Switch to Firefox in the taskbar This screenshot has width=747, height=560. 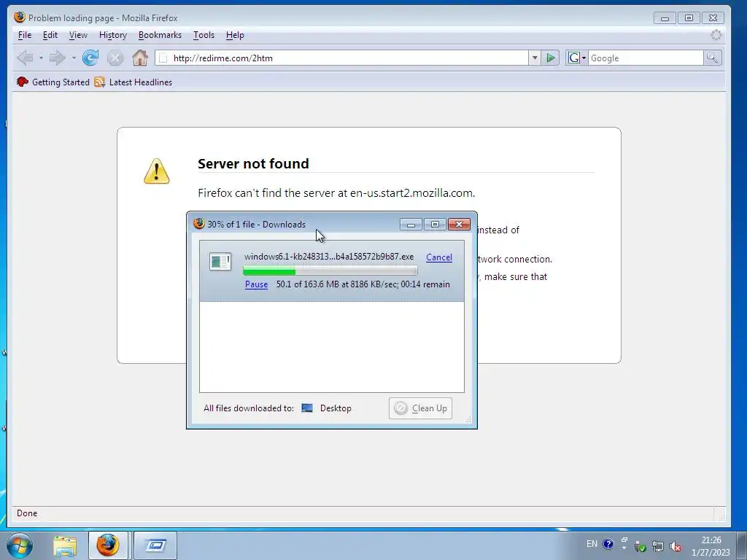tap(108, 545)
